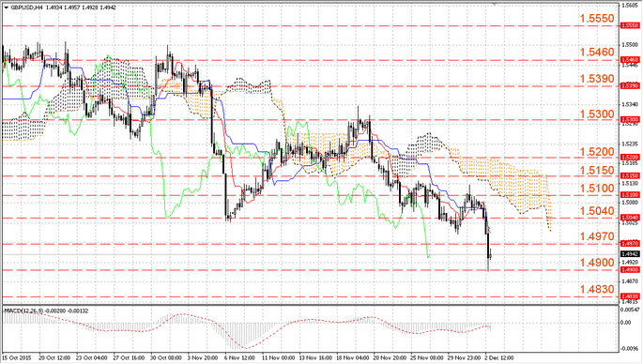Select the 1.5460 orange level label

pyautogui.click(x=597, y=52)
